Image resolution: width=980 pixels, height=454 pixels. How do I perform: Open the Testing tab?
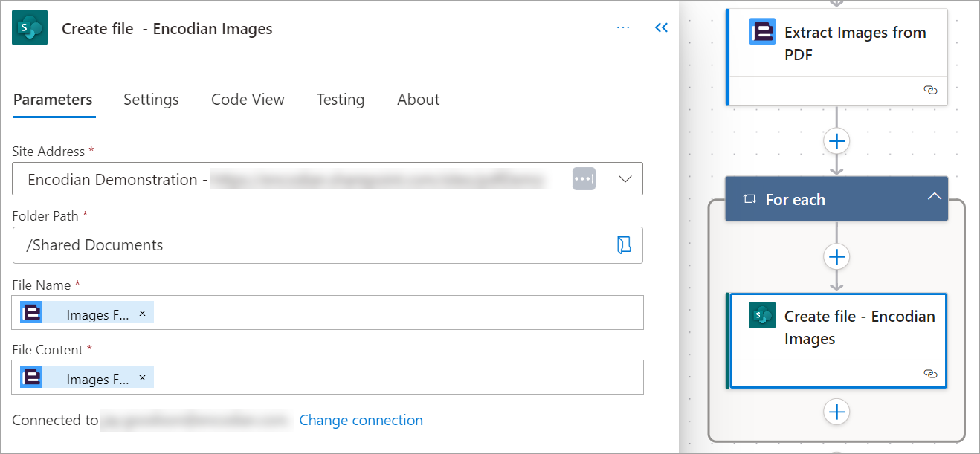(341, 100)
